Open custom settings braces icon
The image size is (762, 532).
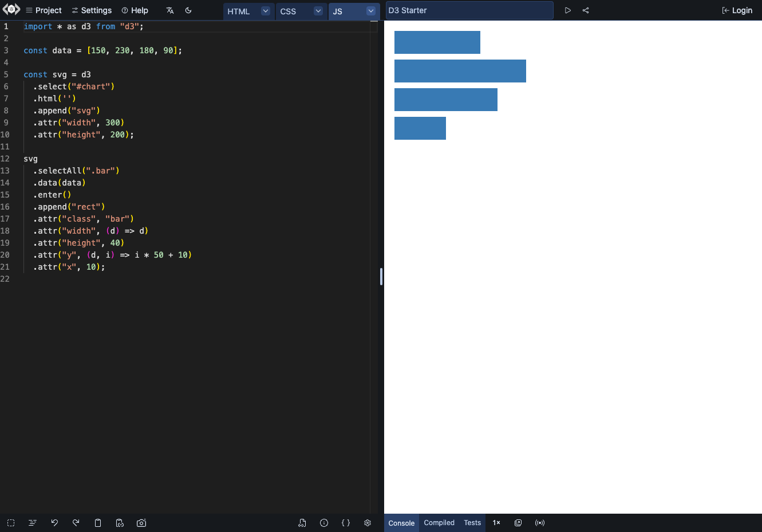pyautogui.click(x=346, y=523)
